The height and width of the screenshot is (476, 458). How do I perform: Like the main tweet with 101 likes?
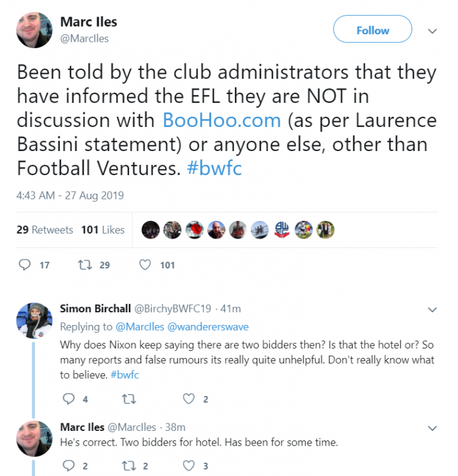pos(144,265)
